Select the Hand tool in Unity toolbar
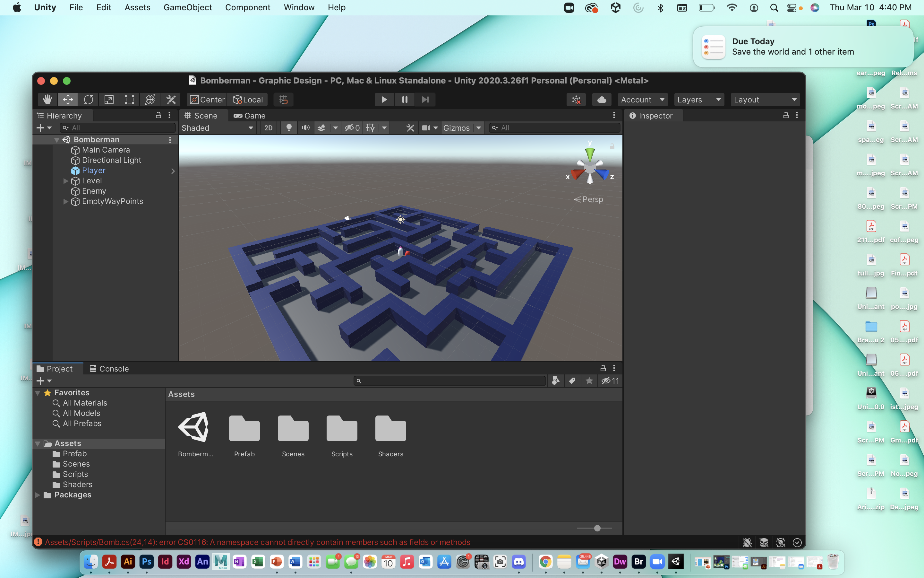The image size is (924, 578). [x=47, y=100]
